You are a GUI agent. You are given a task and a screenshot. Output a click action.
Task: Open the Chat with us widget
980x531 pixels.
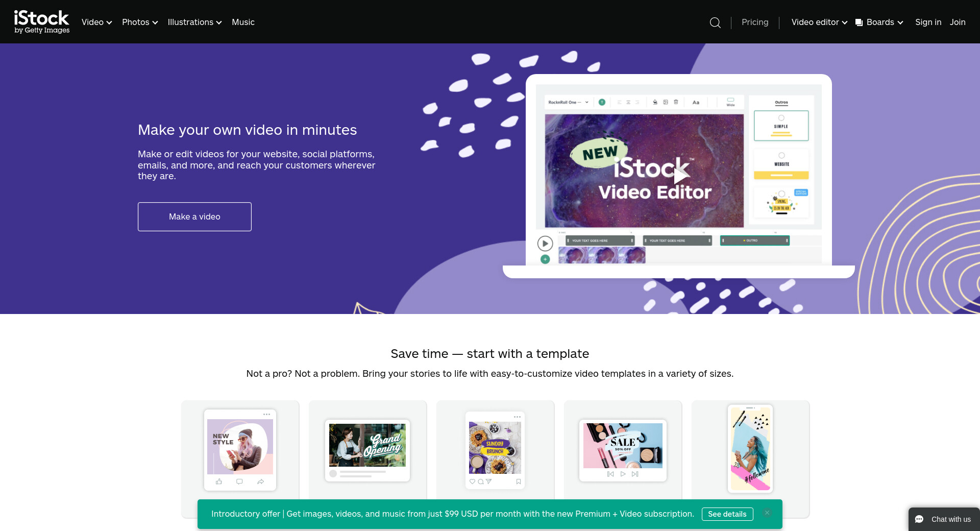pos(944,519)
